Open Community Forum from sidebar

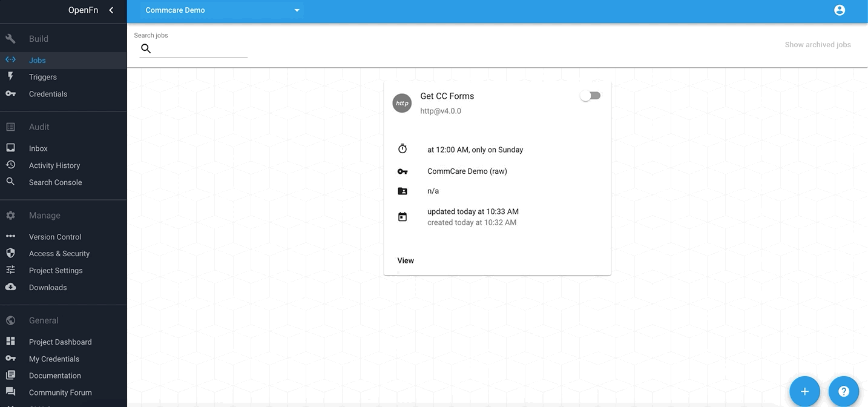pos(61,392)
